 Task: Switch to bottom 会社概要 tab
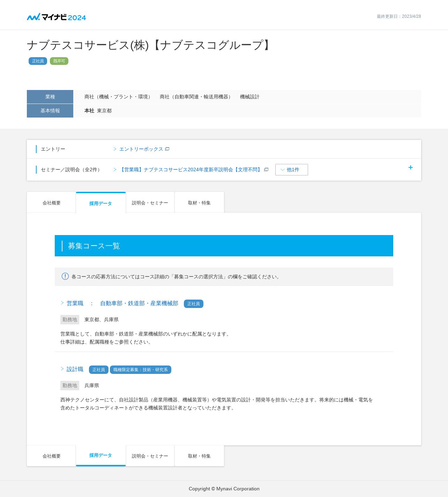(x=51, y=456)
